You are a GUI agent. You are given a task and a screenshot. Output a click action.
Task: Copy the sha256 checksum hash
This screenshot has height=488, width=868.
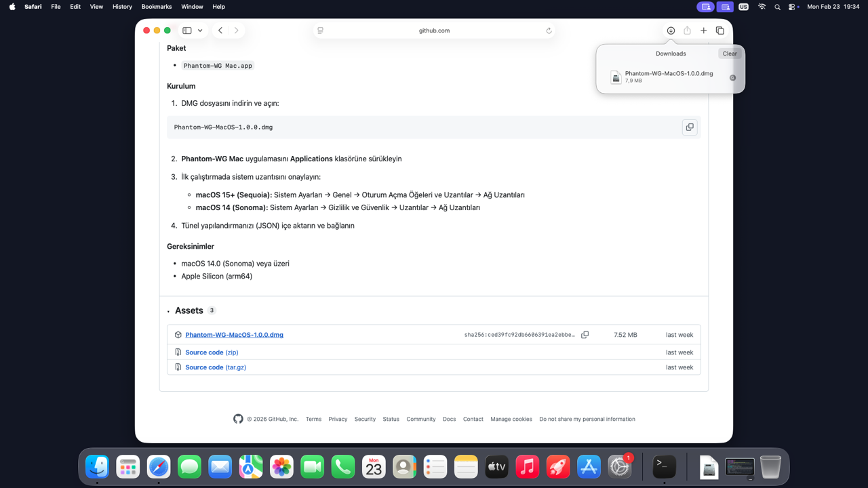pyautogui.click(x=585, y=335)
